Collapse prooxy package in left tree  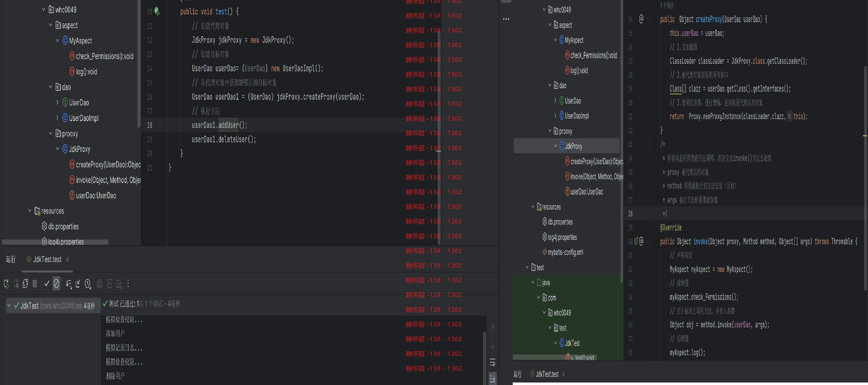51,134
